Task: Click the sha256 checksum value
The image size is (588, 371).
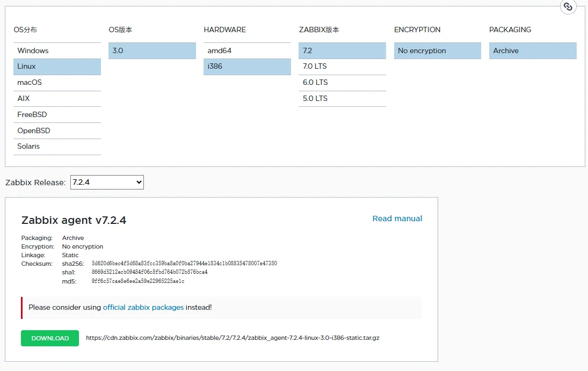Action: point(184,263)
